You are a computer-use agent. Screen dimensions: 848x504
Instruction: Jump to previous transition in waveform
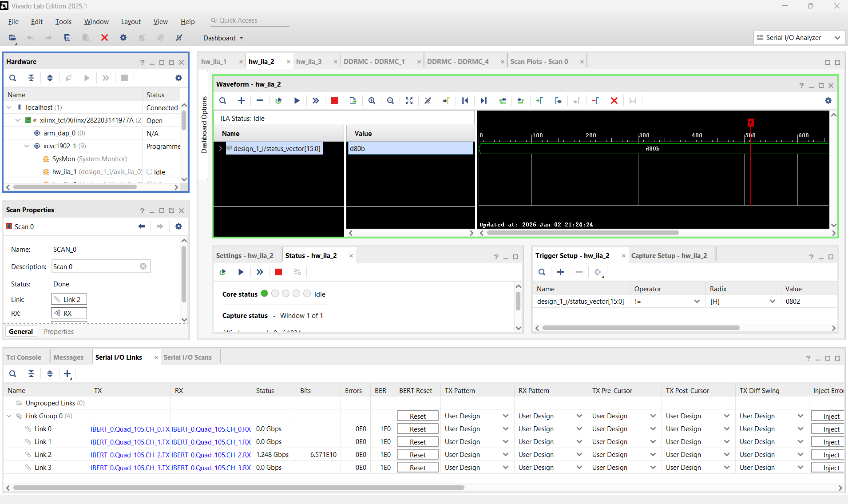click(502, 101)
